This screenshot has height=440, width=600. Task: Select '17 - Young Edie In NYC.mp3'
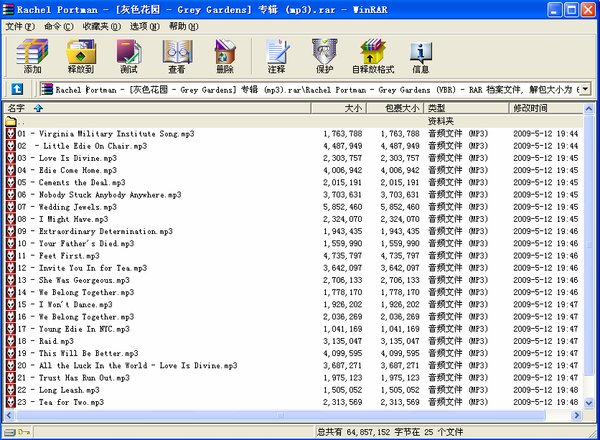coord(73,329)
